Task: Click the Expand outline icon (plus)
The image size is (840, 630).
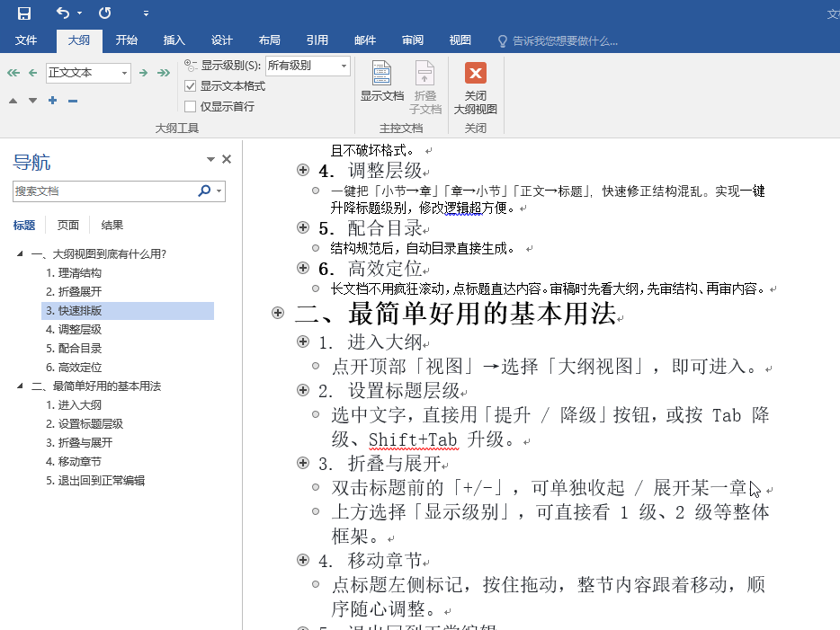Action: pyautogui.click(x=52, y=101)
